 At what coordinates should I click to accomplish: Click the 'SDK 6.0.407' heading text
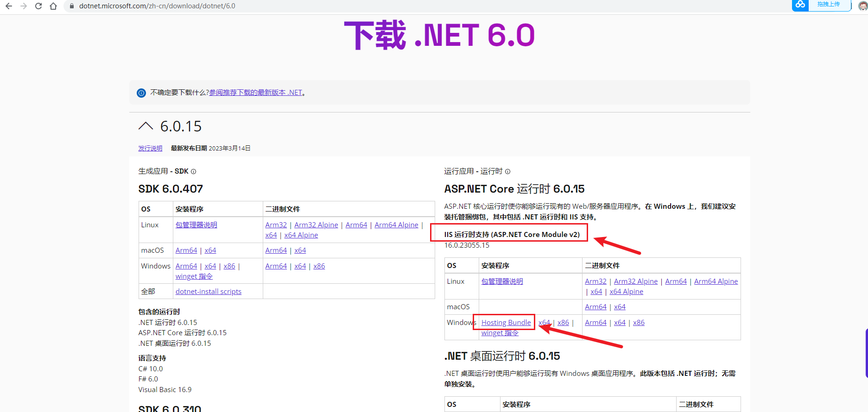coord(171,189)
